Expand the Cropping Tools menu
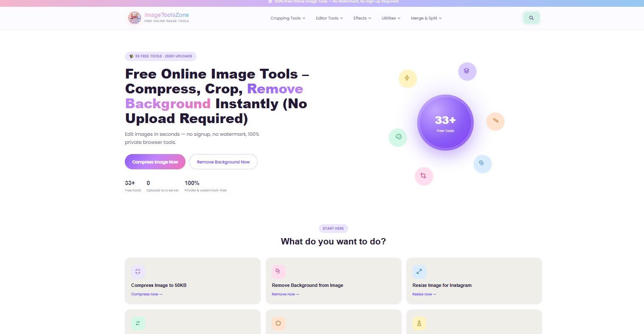This screenshot has height=334, width=644. [x=288, y=18]
